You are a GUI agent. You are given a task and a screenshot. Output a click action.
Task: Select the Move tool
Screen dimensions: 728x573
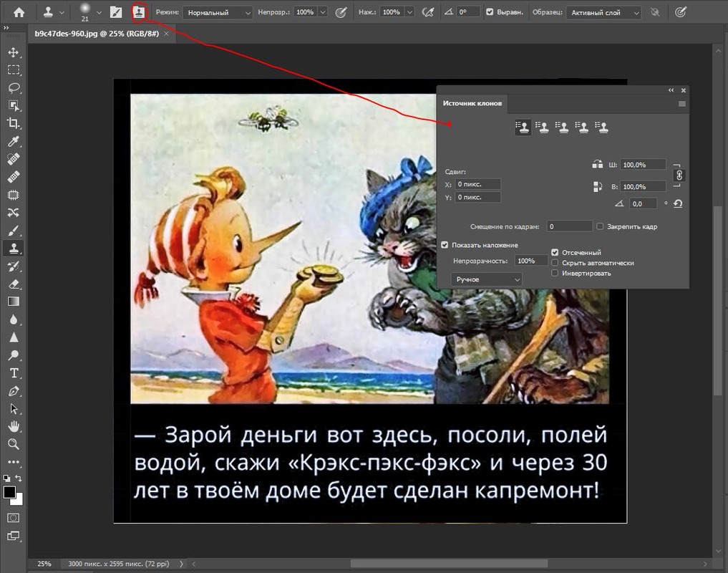14,52
